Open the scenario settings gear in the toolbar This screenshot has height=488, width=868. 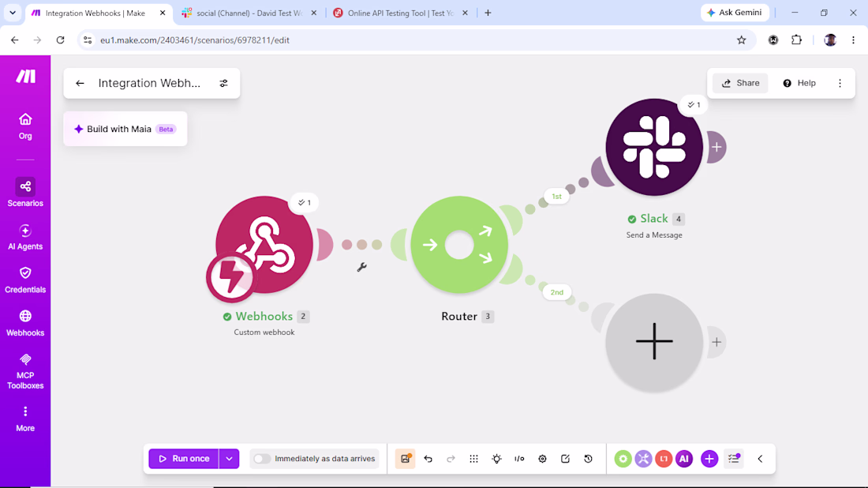pyautogui.click(x=543, y=459)
